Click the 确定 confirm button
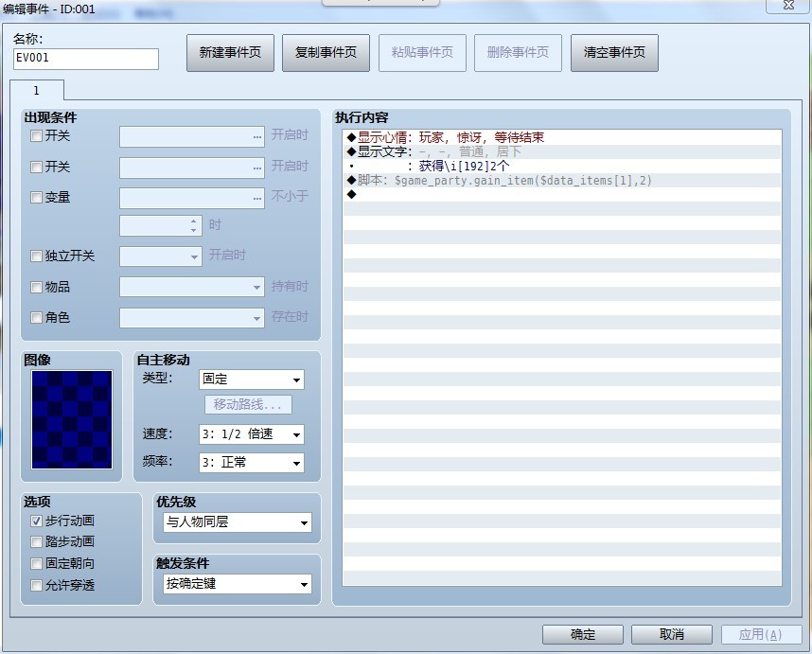The image size is (812, 654). pyautogui.click(x=581, y=634)
